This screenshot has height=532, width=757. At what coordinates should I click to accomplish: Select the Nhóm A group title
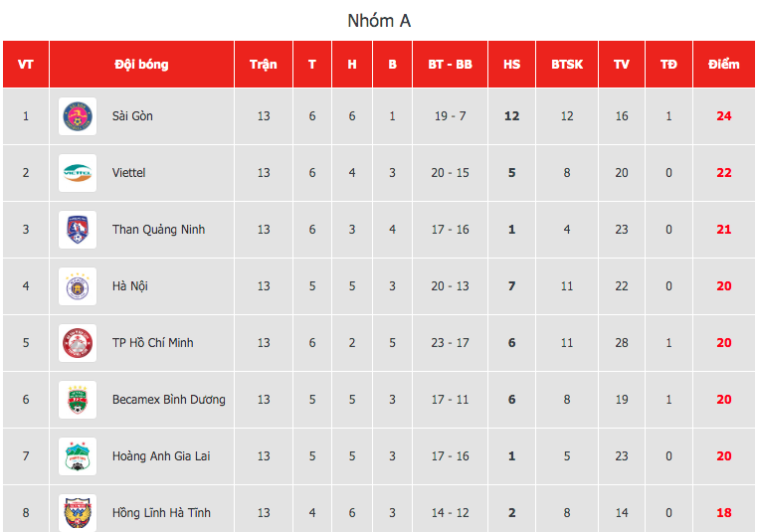[x=379, y=21]
